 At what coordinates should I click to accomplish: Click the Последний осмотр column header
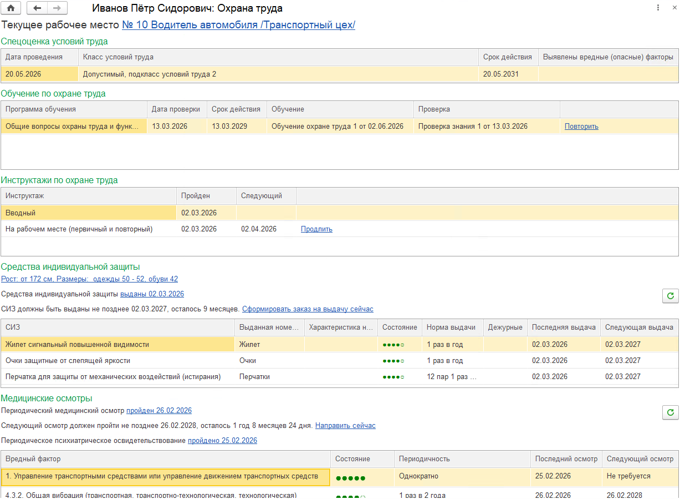pos(566,459)
